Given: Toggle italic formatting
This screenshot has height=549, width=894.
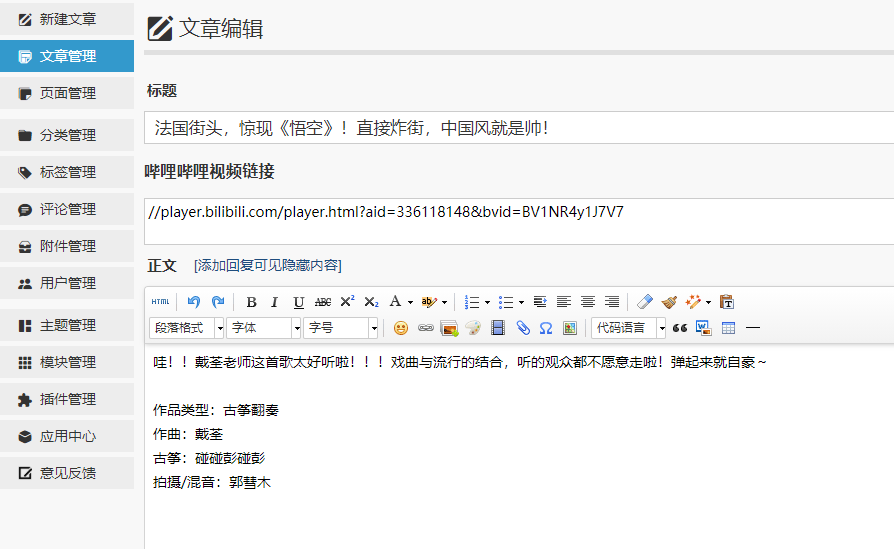Looking at the screenshot, I should pos(274,302).
